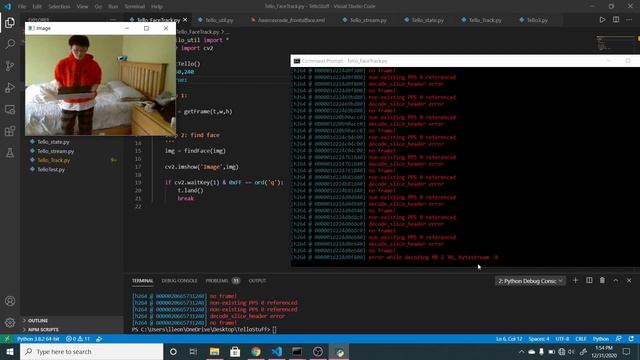640x360 pixels.
Task: Open the Testing flask icon view
Action: [x=10, y=153]
